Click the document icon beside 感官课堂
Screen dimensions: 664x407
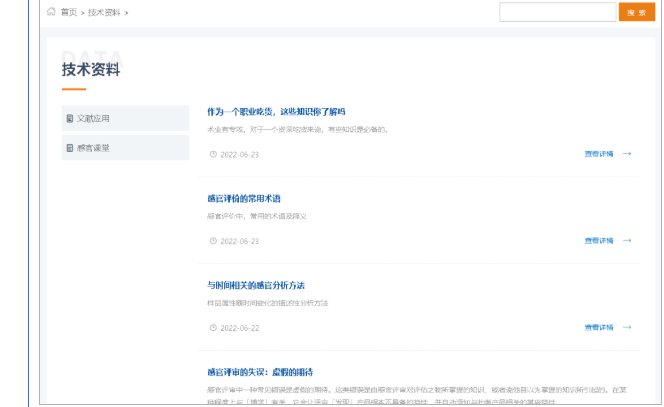tap(70, 148)
